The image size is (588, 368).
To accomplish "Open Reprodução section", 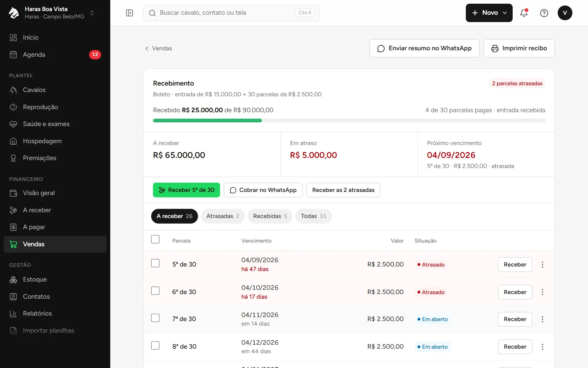I will tap(55, 107).
